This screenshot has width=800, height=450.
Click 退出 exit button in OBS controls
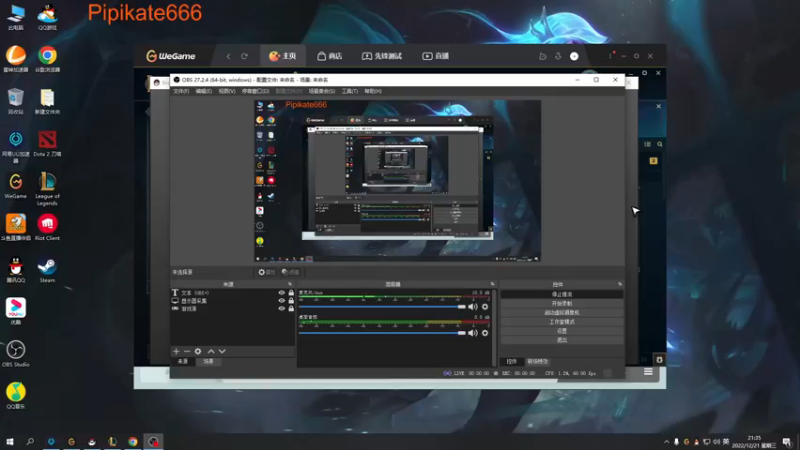562,340
